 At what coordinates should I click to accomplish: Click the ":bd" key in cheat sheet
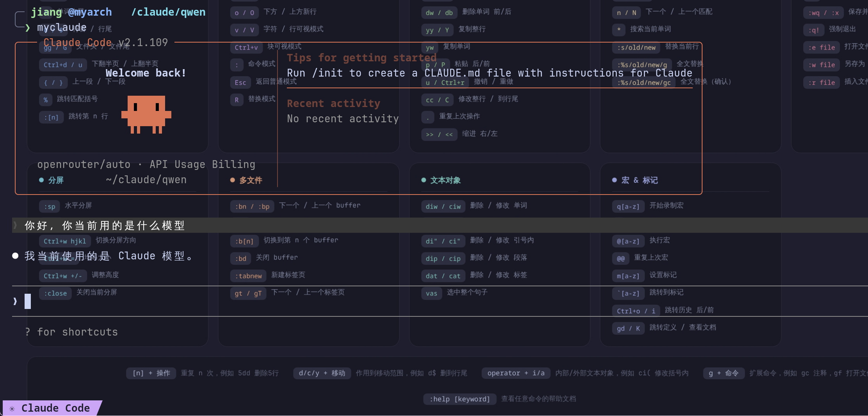click(241, 258)
